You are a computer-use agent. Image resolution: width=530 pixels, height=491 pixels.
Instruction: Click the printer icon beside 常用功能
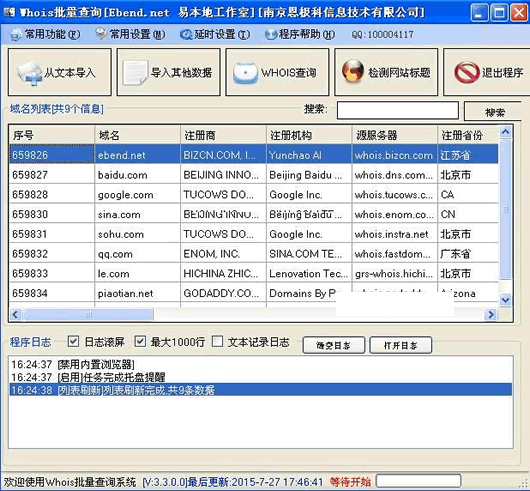pos(16,34)
